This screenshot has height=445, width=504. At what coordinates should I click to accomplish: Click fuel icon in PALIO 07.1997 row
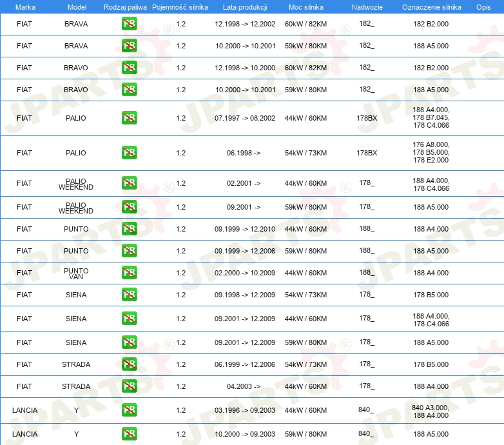(129, 117)
